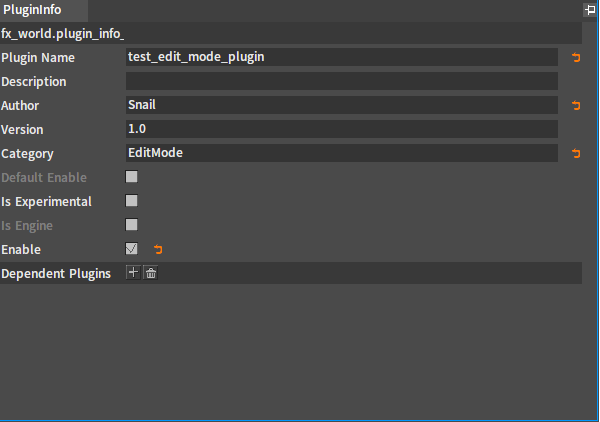Click the Is Engine label

tap(27, 226)
